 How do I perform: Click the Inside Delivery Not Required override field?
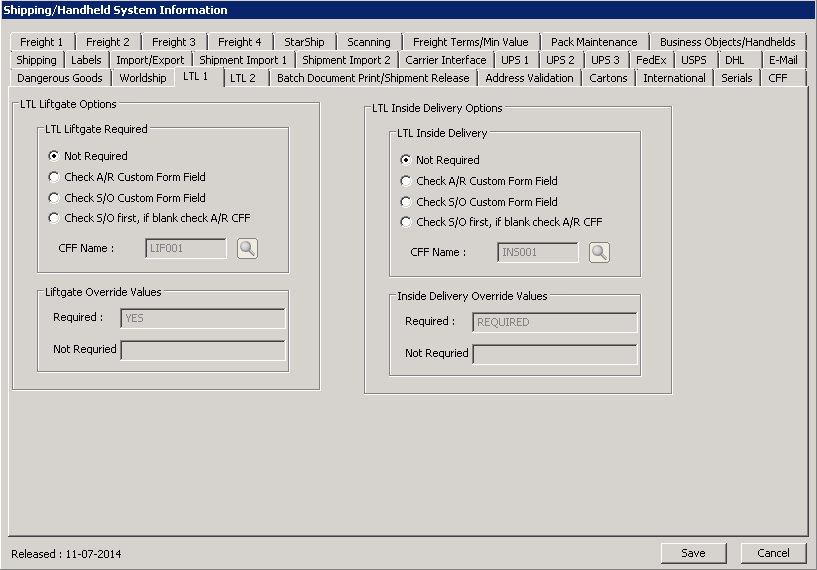pos(554,354)
